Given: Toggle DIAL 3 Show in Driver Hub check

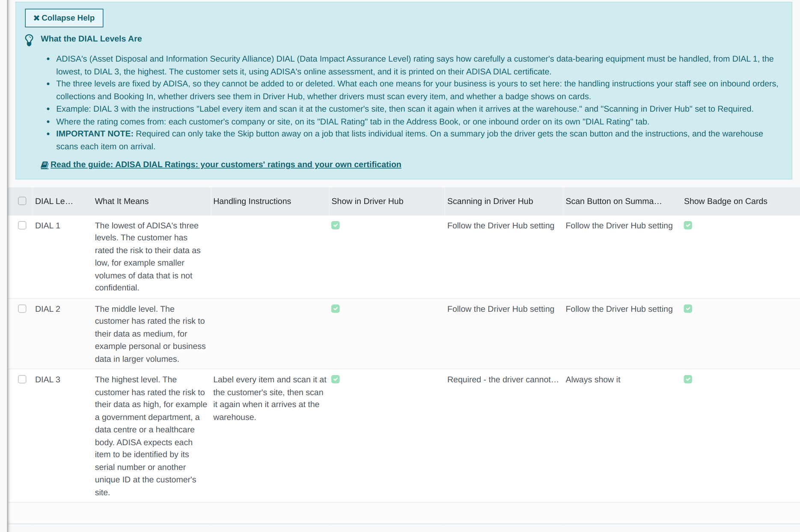Looking at the screenshot, I should coord(336,379).
